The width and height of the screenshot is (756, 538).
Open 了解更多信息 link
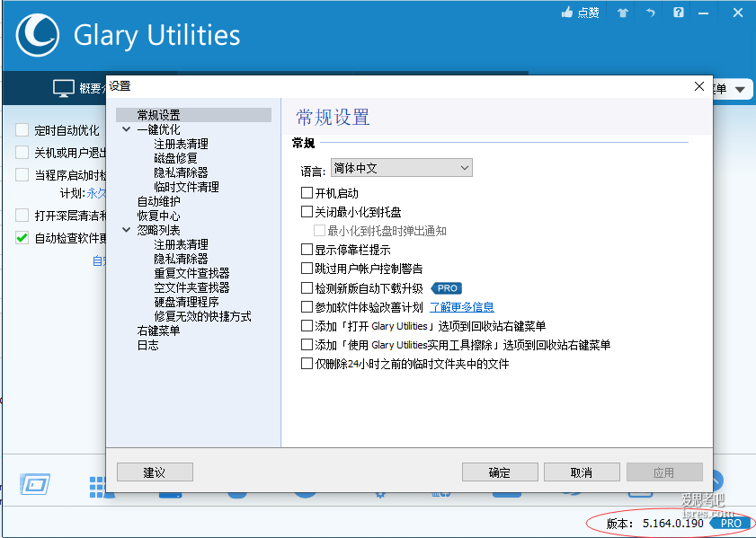click(x=461, y=307)
